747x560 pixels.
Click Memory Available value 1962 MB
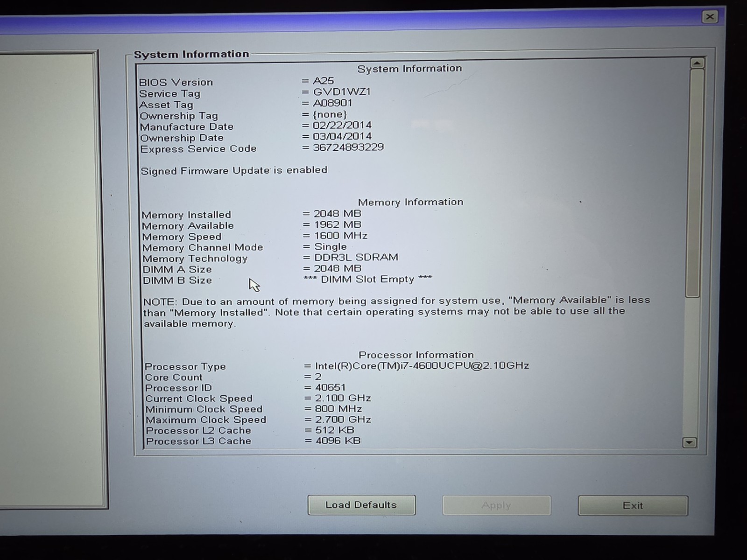coord(337,224)
